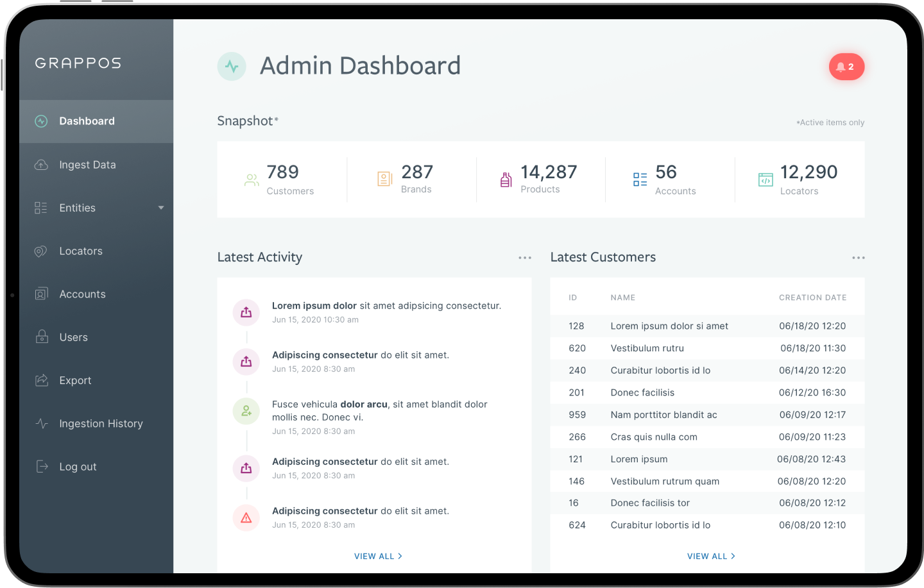Click the Ingest Data upload icon
Viewport: 924px width, 588px height.
coord(41,164)
